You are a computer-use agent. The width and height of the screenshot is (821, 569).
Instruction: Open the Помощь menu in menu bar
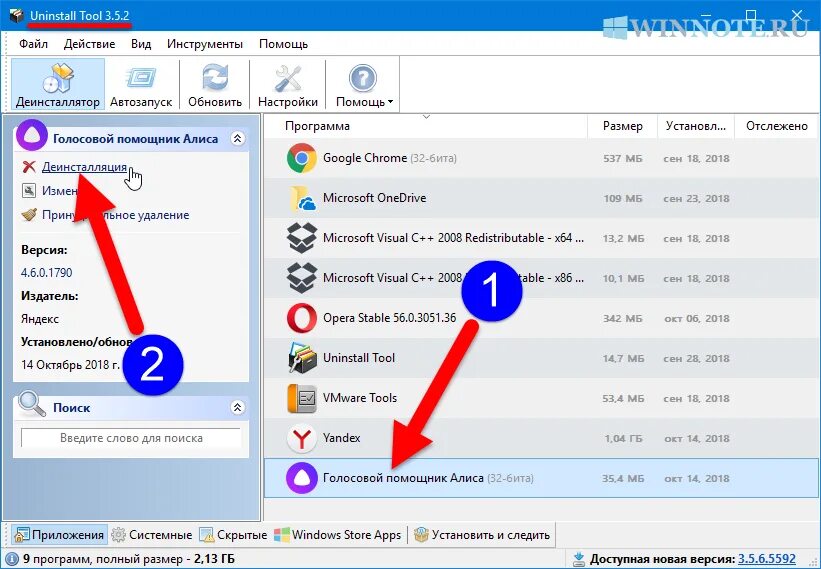283,44
